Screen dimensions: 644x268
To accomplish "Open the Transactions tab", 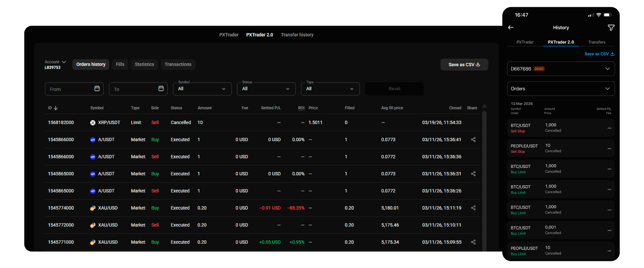I will pyautogui.click(x=178, y=64).
